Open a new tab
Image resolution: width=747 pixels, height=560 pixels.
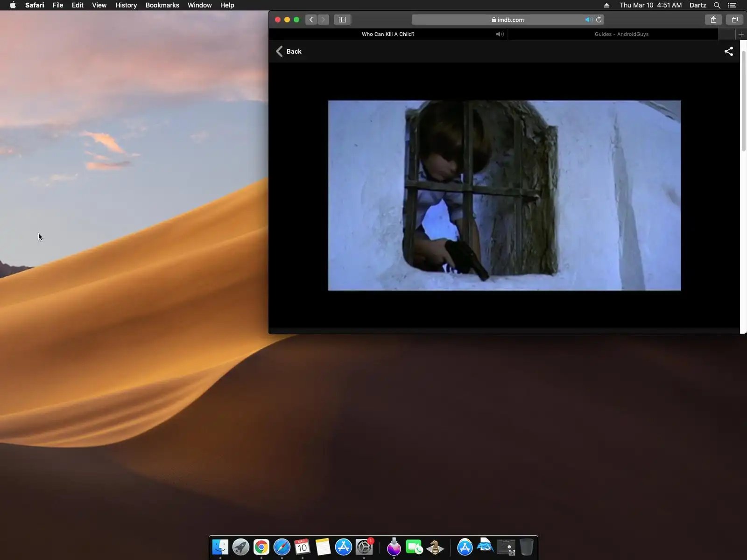[741, 34]
